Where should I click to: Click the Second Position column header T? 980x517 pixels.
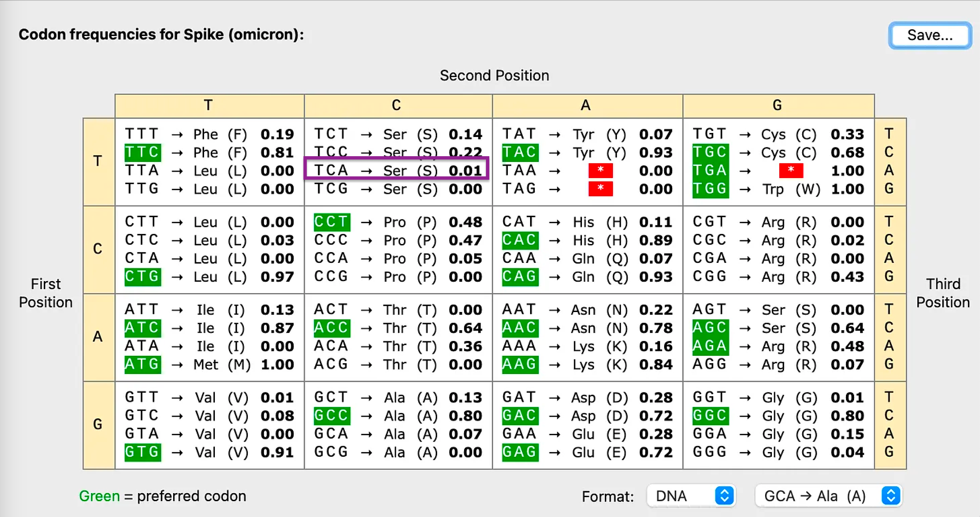208,105
